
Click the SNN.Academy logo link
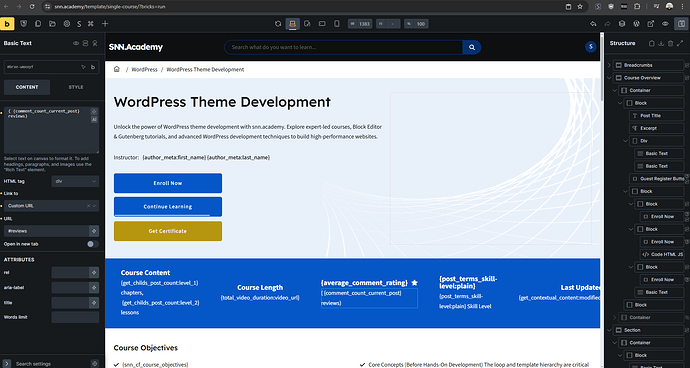(x=136, y=47)
